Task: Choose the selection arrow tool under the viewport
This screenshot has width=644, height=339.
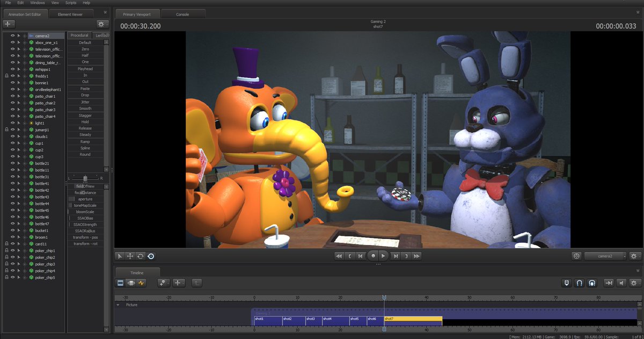Action: click(120, 256)
